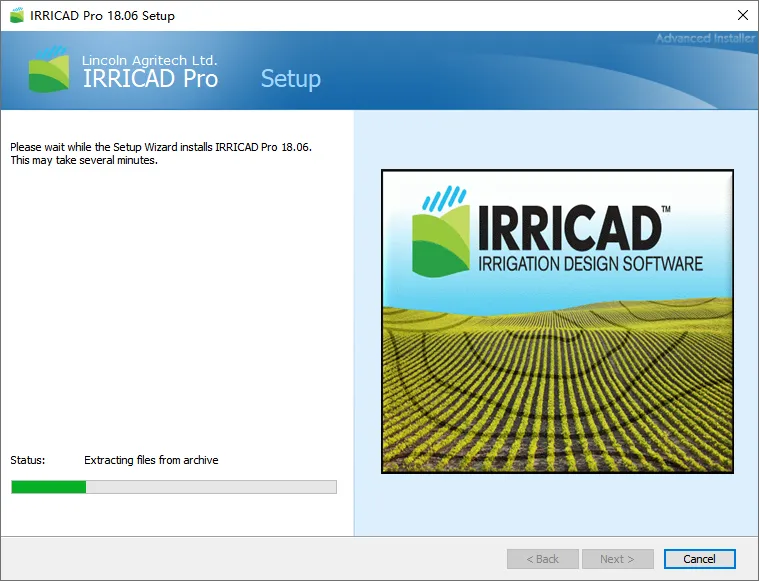Image resolution: width=759 pixels, height=581 pixels.
Task: Click the 'Lincoln Agritech Ltd.' banner text
Action: (x=150, y=61)
